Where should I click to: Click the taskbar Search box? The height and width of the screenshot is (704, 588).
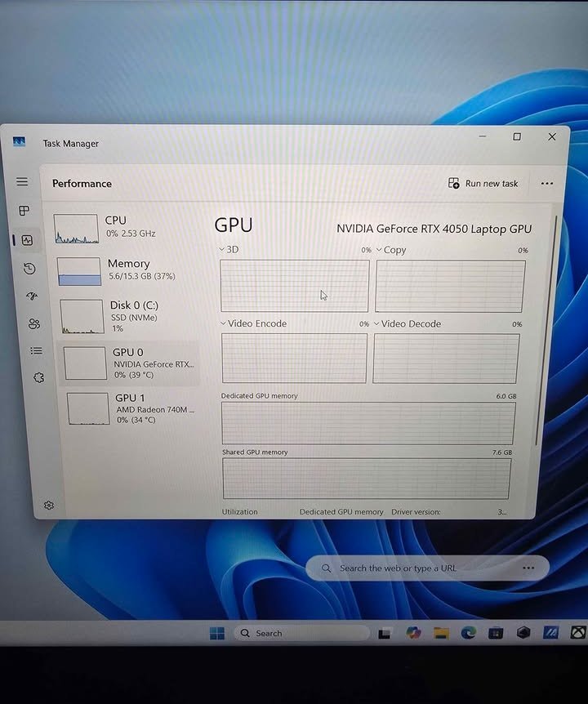[x=301, y=633]
